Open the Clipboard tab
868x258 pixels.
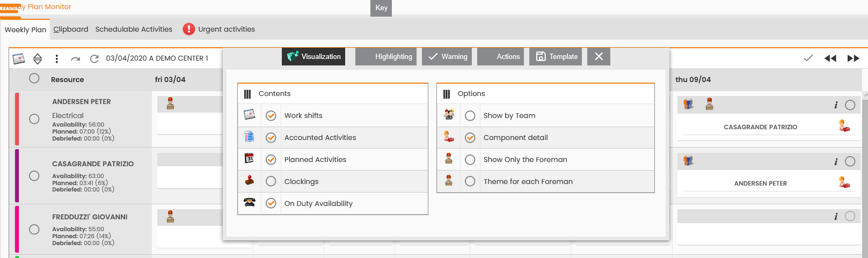(71, 29)
